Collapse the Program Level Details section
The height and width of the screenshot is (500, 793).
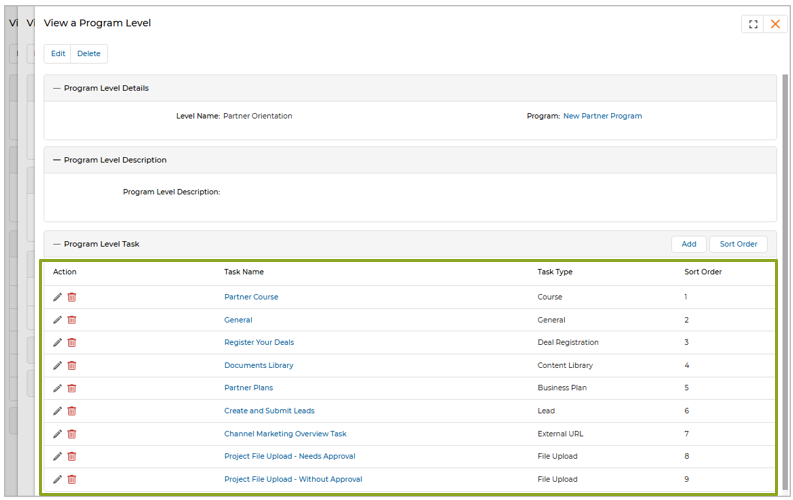point(57,88)
